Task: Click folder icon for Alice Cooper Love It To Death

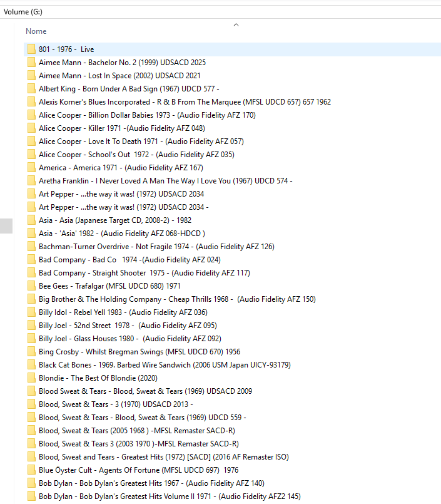Action: coord(31,141)
